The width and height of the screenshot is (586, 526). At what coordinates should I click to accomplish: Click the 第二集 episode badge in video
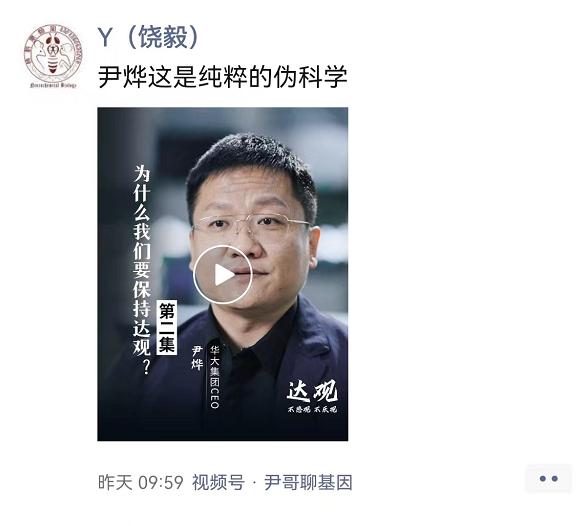pyautogui.click(x=167, y=327)
